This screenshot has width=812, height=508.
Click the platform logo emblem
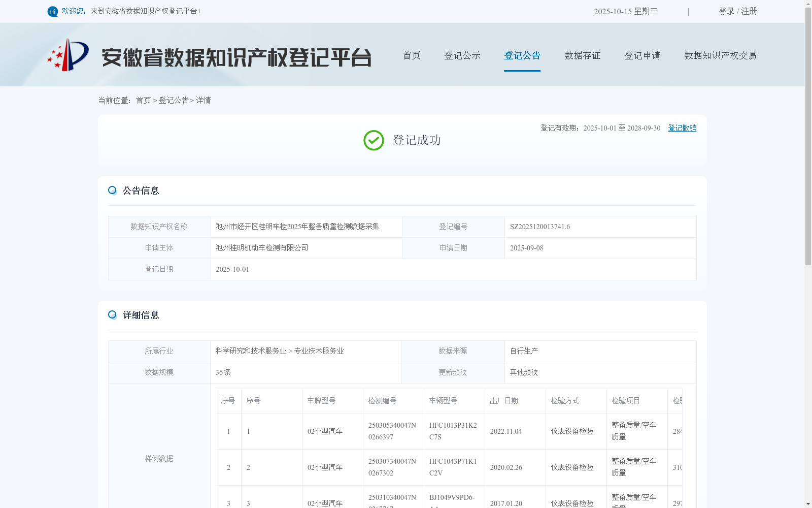click(x=68, y=55)
